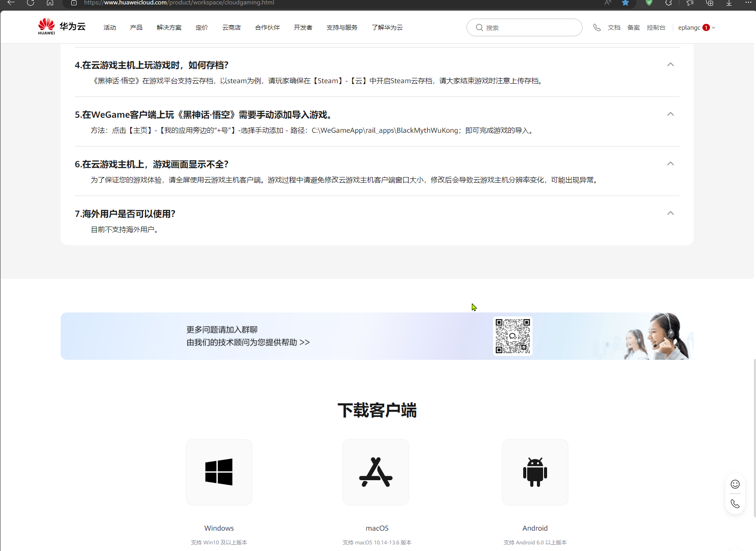Open the 了解华为云 menu
The width and height of the screenshot is (756, 551).
387,27
